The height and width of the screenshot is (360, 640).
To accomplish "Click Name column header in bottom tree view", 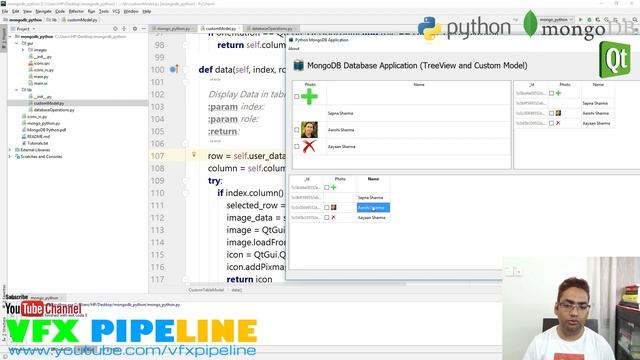I will point(373,179).
